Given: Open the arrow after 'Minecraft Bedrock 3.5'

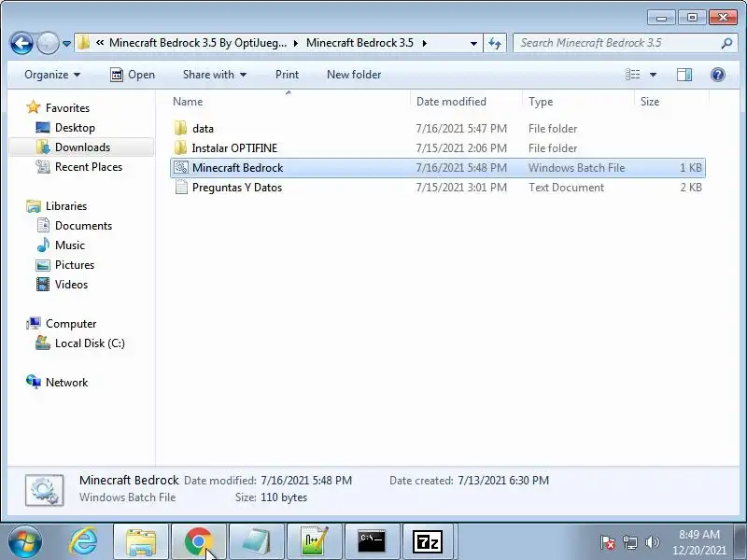Looking at the screenshot, I should point(425,43).
